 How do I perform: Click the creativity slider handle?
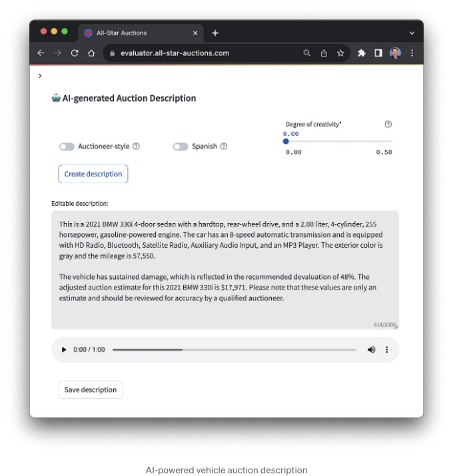pos(286,141)
